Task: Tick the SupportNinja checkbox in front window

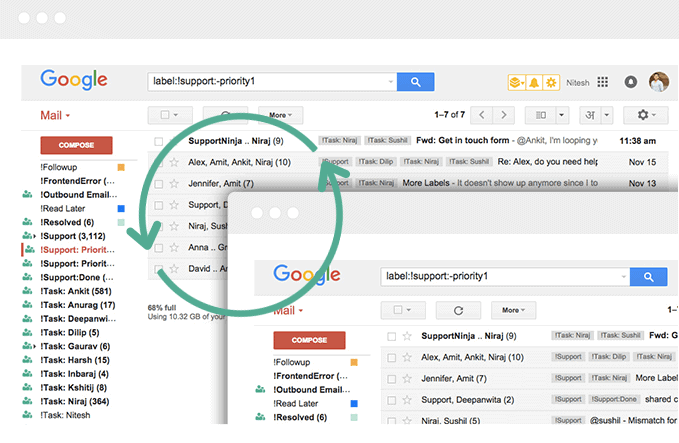Action: coord(391,336)
